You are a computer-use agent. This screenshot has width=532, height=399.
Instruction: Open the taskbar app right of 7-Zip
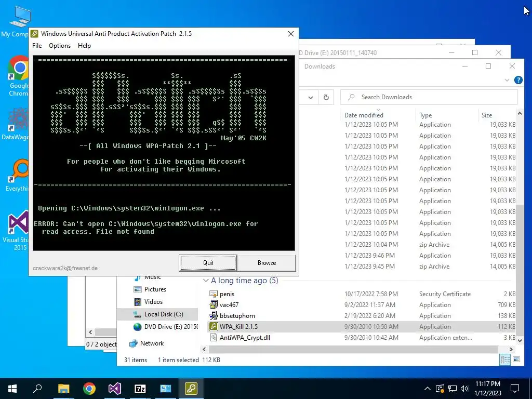tap(166, 389)
